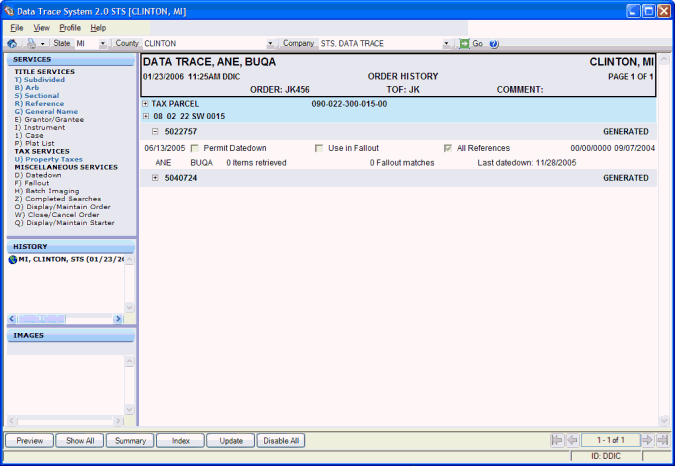Screen dimensions: 675x466
Task: Click the Preview button
Action: point(30,441)
